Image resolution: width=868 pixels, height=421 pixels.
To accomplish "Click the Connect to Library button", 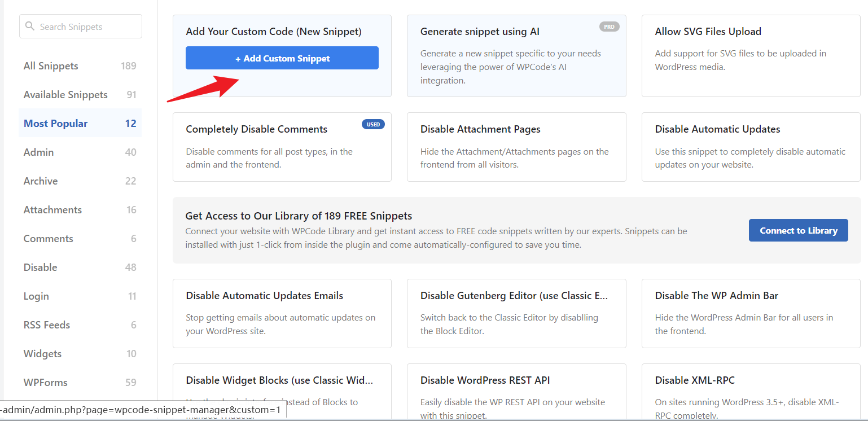I will 799,230.
